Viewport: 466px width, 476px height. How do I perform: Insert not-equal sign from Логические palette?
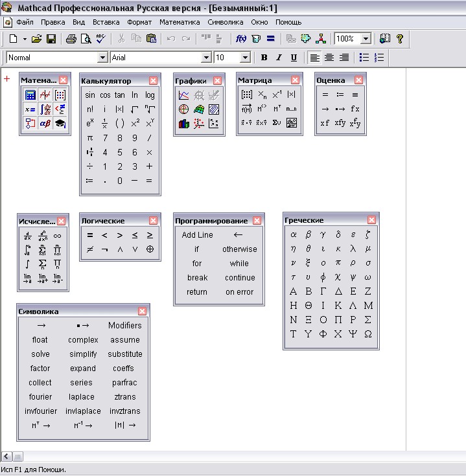90,249
